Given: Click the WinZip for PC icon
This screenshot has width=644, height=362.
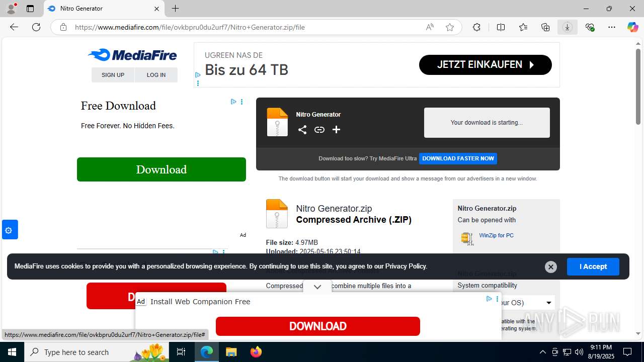Looking at the screenshot, I should [x=467, y=238].
